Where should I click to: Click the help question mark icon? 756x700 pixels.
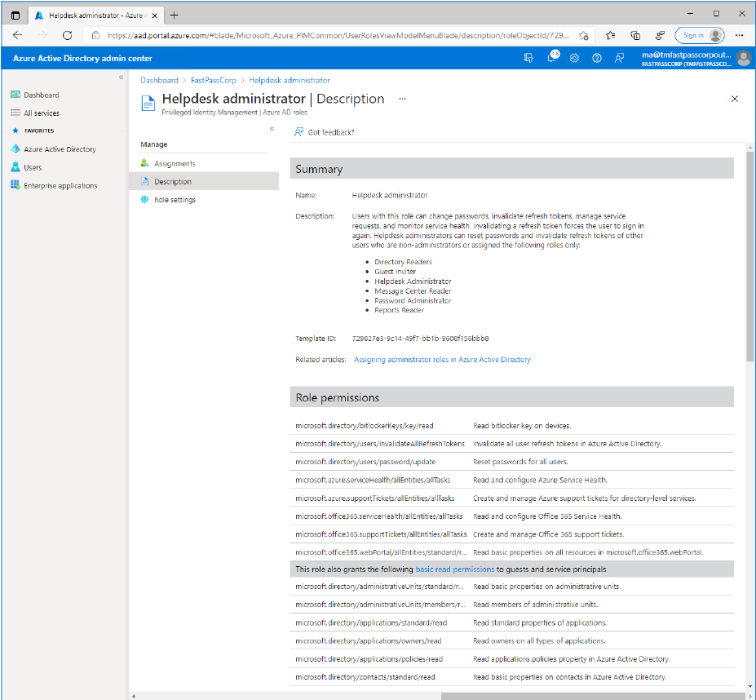pyautogui.click(x=597, y=58)
